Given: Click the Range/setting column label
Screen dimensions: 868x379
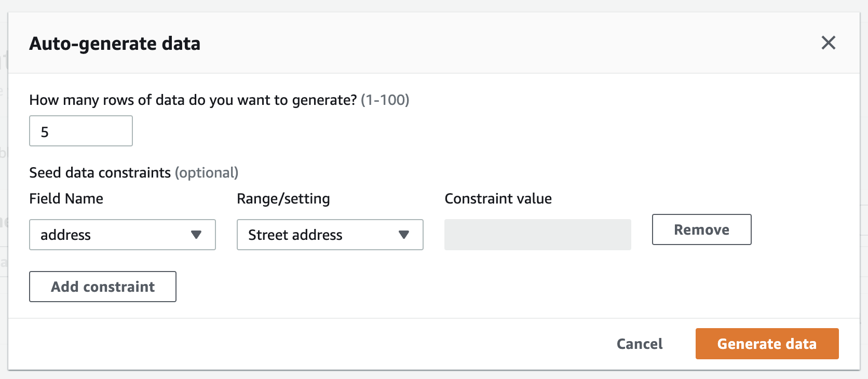Looking at the screenshot, I should 283,199.
